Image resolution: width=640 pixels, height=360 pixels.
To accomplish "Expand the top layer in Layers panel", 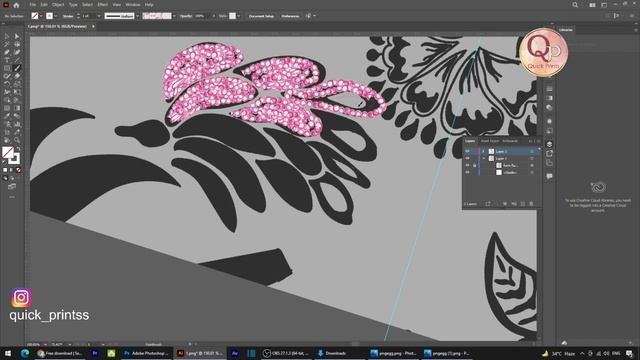I will 484,151.
